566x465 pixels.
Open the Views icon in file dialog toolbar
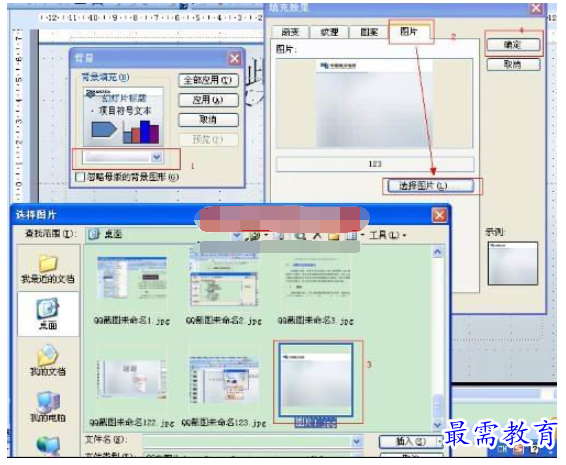coord(351,236)
